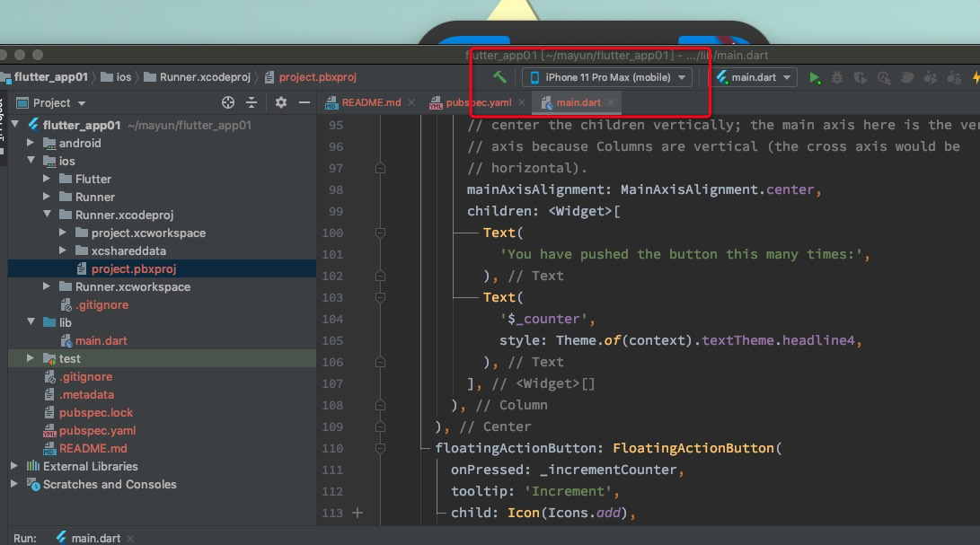Switch to the README.md editor tab
This screenshot has height=545, width=980.
[x=364, y=102]
